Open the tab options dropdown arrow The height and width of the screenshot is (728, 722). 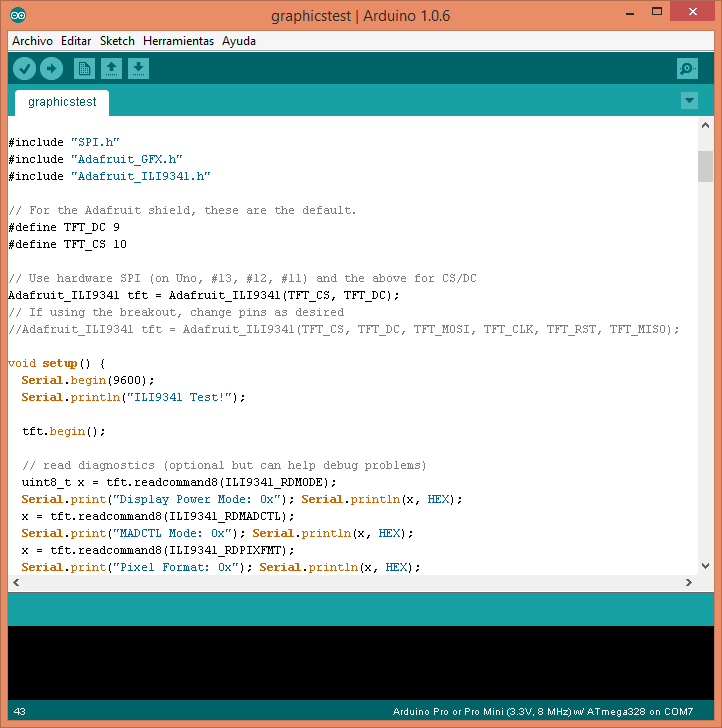point(688,101)
